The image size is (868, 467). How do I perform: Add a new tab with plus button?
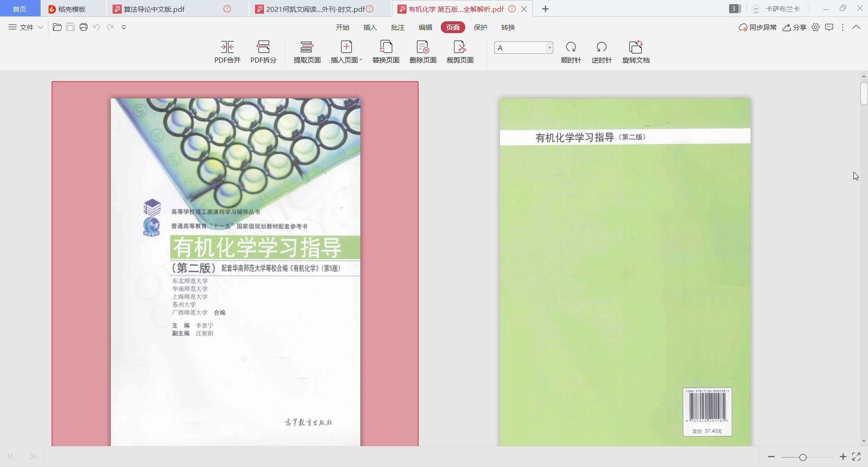[545, 9]
